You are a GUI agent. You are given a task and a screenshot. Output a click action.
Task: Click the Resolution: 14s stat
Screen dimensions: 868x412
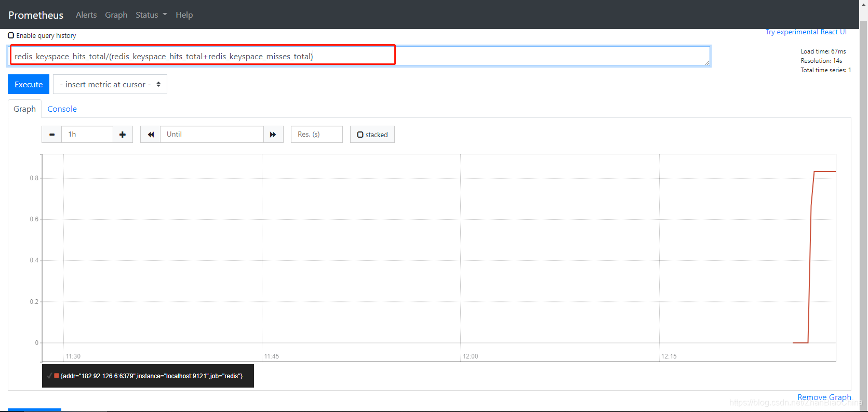[x=821, y=61]
